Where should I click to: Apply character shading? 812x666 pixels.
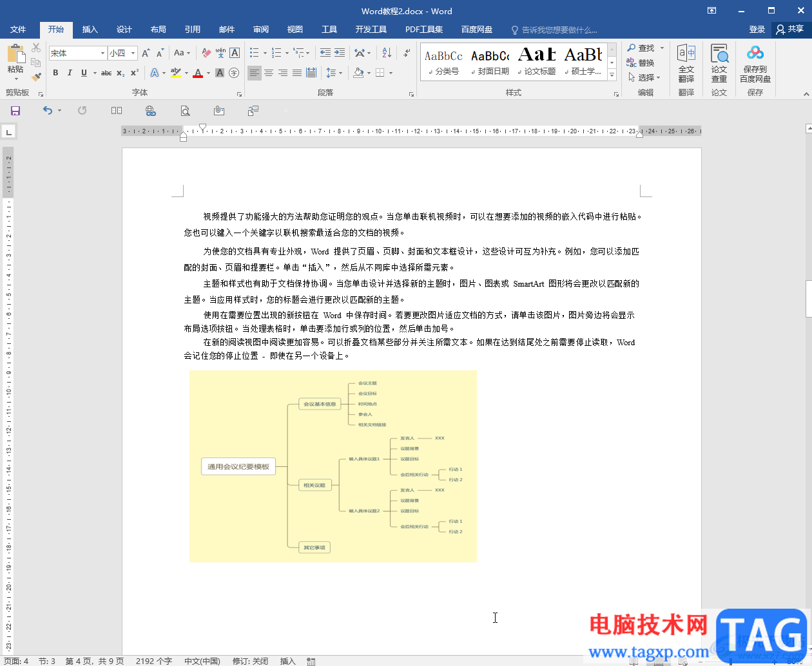(x=220, y=73)
